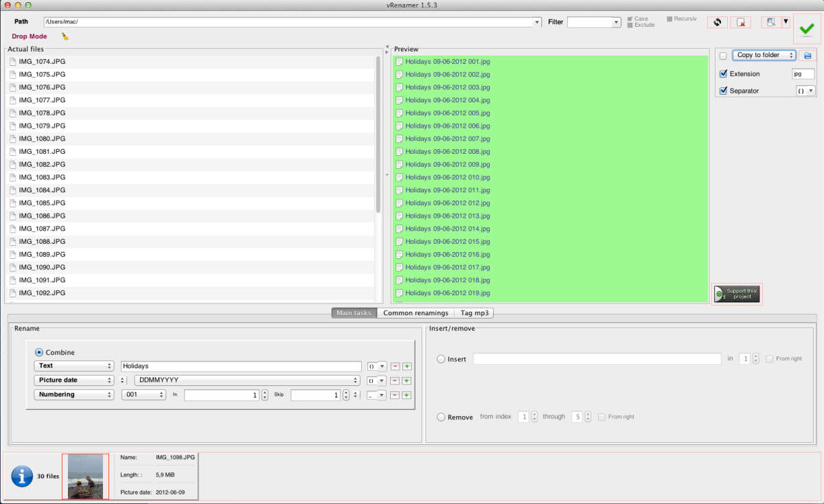Click the magnifier preview icon
Image resolution: width=824 pixels, height=504 pixels.
pyautogui.click(x=770, y=22)
